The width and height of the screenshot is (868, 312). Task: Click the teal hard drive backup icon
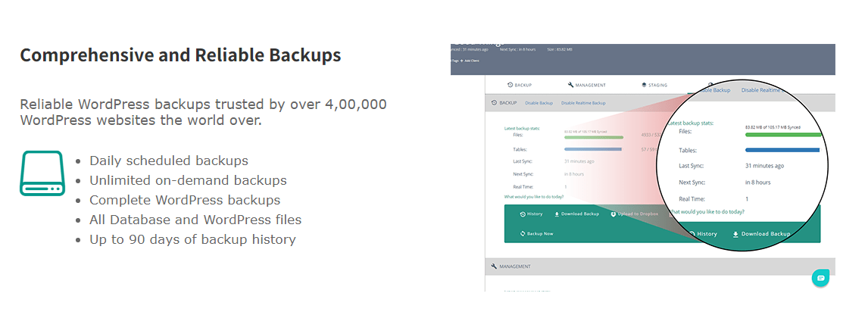[x=42, y=173]
